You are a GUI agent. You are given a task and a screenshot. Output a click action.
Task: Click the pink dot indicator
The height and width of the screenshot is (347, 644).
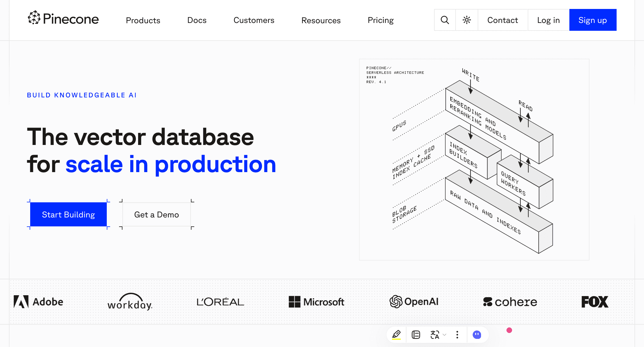509,330
